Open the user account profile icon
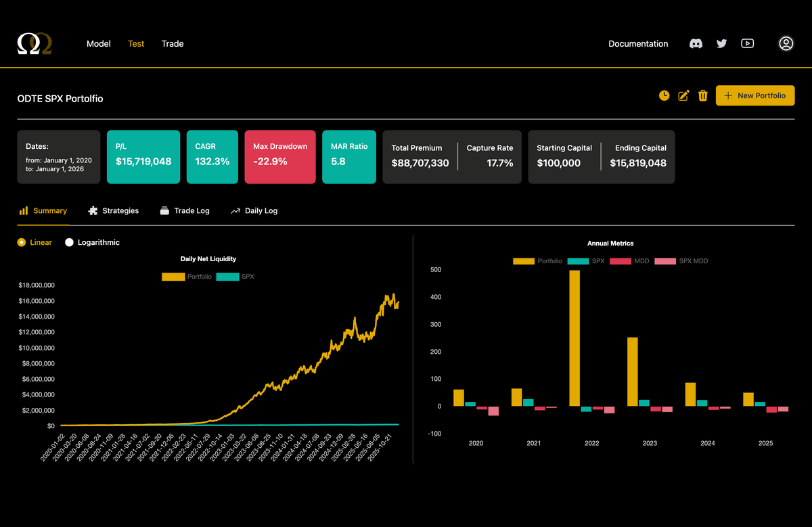Viewport: 812px width, 527px height. click(x=786, y=44)
